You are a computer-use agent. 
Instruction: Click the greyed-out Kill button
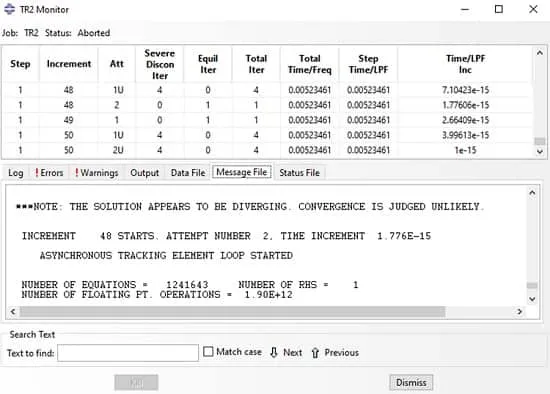[136, 382]
